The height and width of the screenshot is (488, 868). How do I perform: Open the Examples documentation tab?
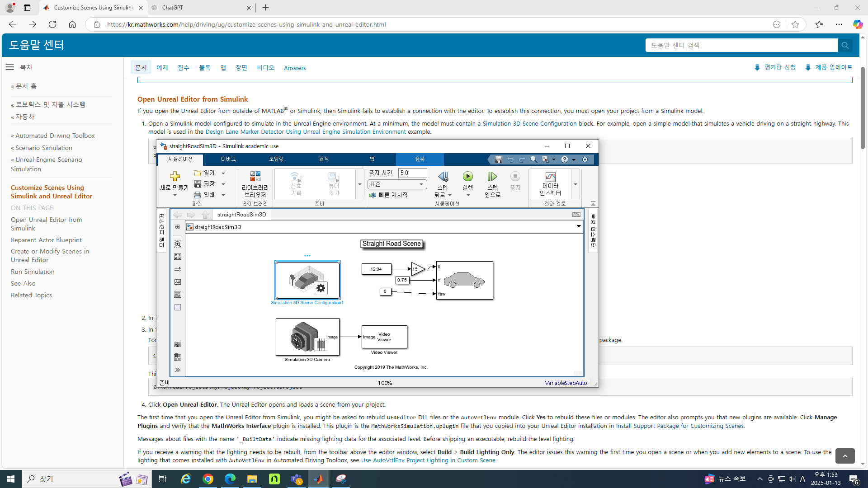coord(162,67)
